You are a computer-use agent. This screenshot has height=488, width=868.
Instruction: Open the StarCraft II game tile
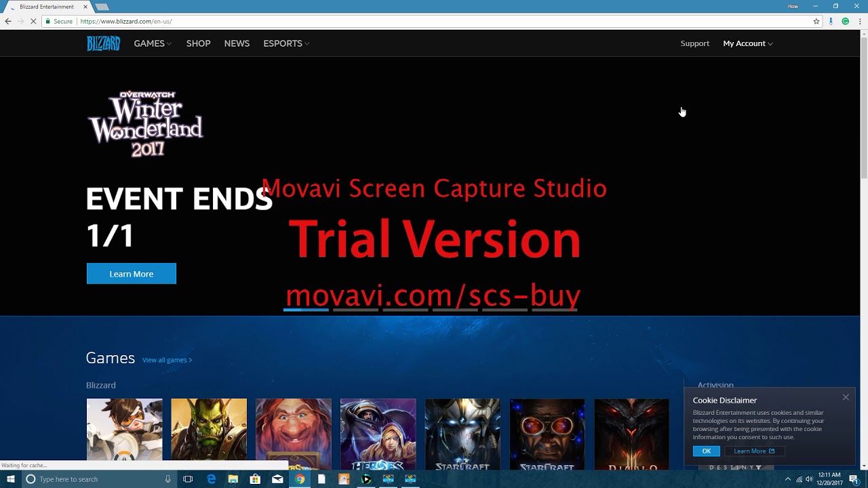462,434
